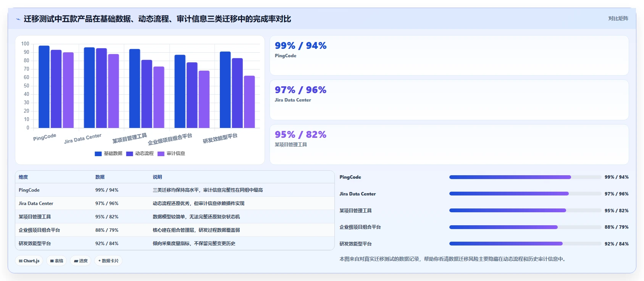Toggle the 动态流程 legend entry in the chart
Image resolution: width=644 pixels, height=281 pixels.
coord(140,153)
